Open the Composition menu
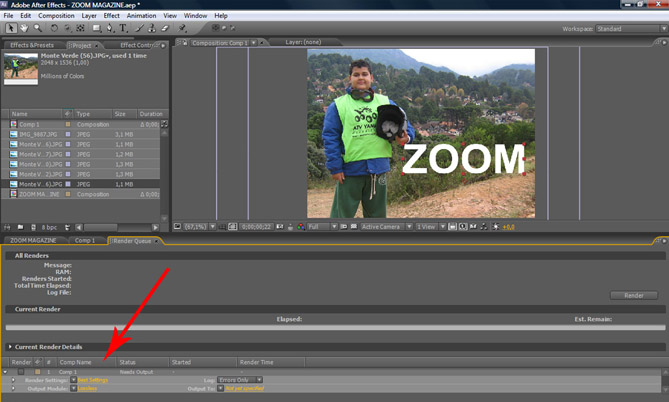 click(x=56, y=16)
